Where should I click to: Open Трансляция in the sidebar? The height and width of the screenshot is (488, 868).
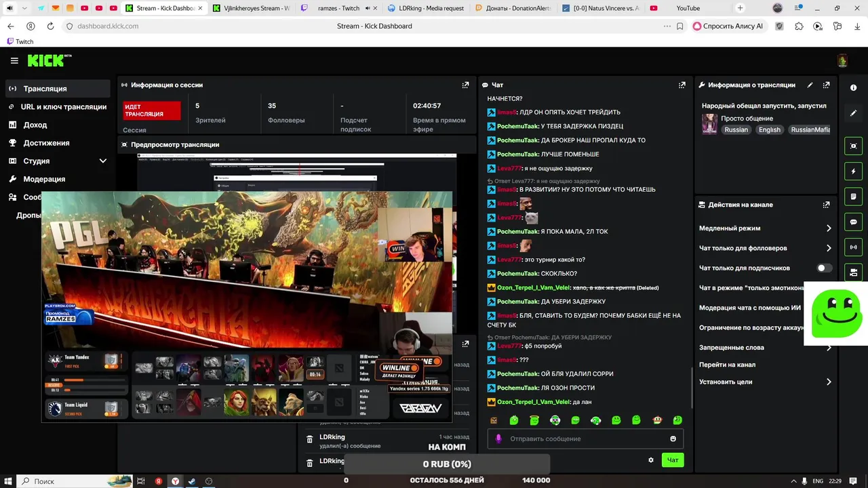pos(57,89)
